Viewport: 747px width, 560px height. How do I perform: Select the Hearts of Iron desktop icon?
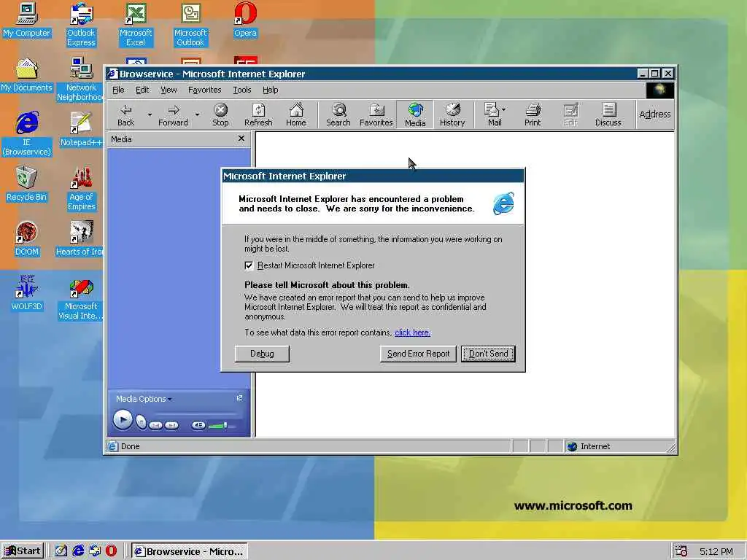(80, 239)
